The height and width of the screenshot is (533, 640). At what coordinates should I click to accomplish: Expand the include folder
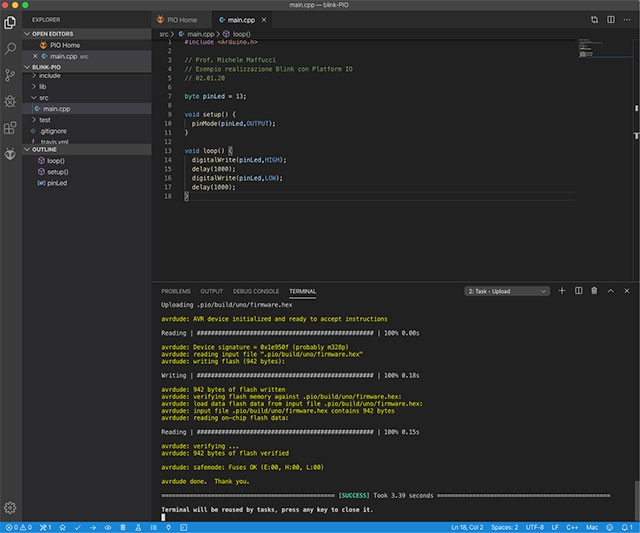[50, 75]
